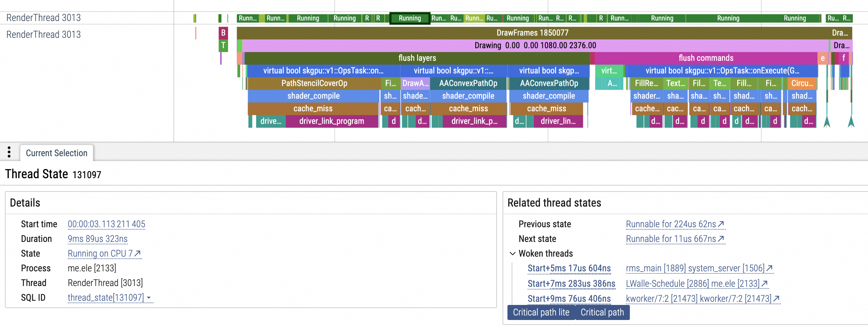Image resolution: width=868 pixels, height=327 pixels.
Task: Switch to the Current Selection tab
Action: pos(57,153)
